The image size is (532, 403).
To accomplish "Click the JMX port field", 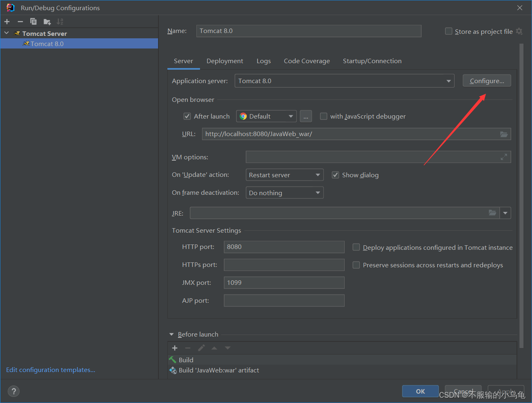I will pyautogui.click(x=284, y=283).
